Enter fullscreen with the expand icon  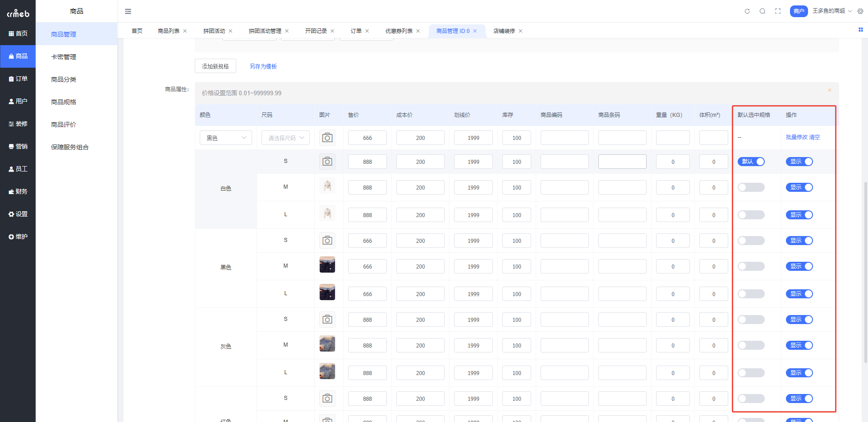click(778, 11)
